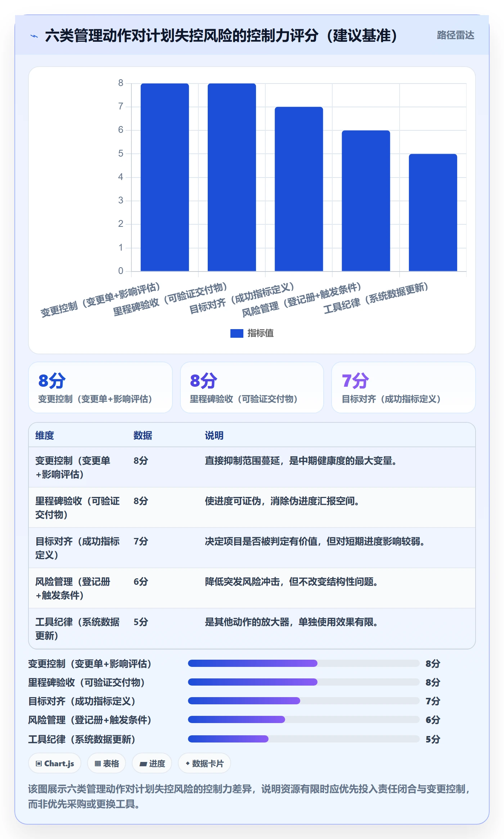Viewport: 504px width, 839px height.
Task: Click the 里程碑验收 progress bar
Action: [304, 682]
